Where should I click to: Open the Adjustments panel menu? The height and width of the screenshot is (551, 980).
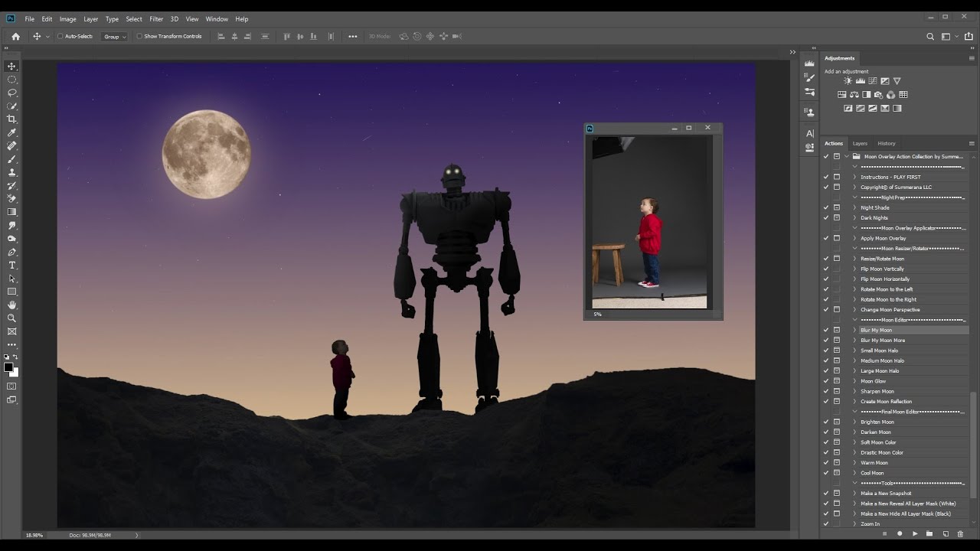pyautogui.click(x=972, y=58)
